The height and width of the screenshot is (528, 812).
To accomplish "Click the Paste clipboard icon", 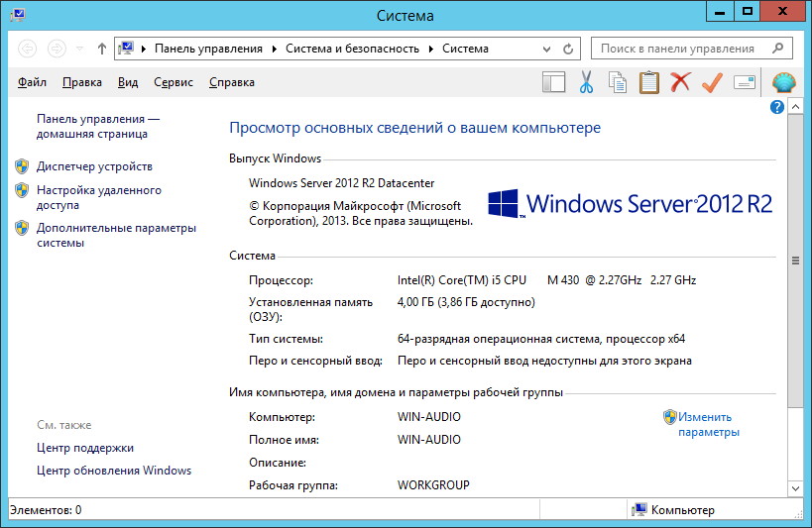I will coord(648,82).
